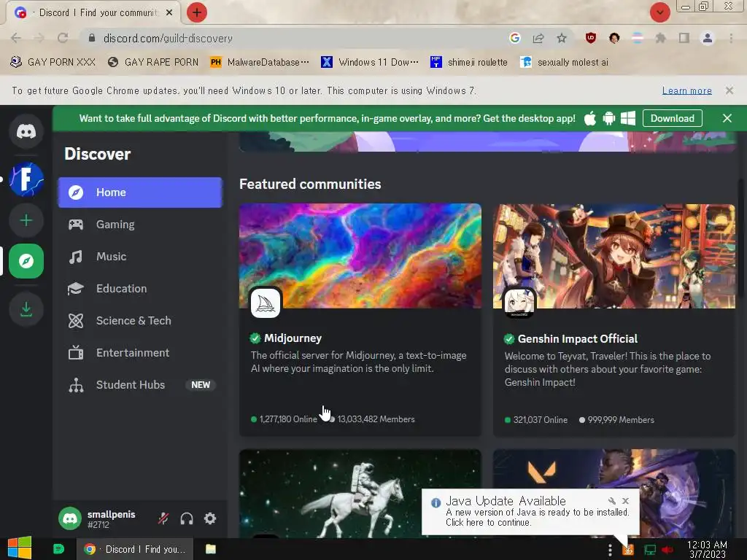Click the share page icon in the address bar

tap(538, 38)
